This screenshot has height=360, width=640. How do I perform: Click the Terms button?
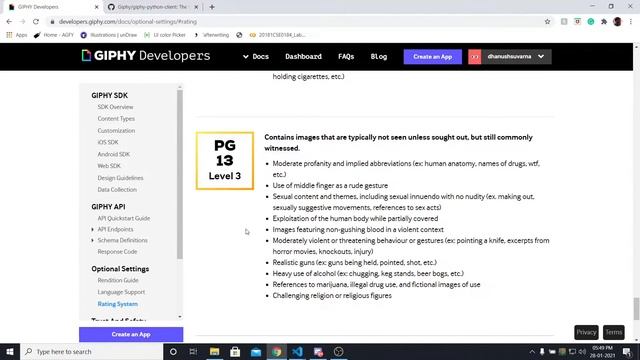613,332
